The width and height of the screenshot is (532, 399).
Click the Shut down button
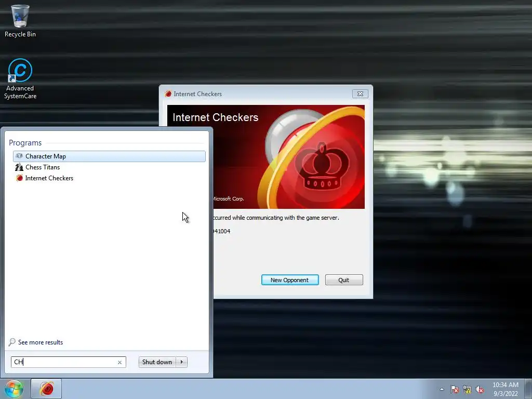pyautogui.click(x=157, y=362)
